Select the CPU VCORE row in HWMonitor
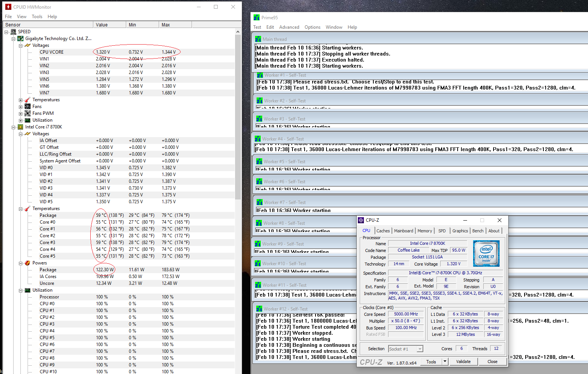588x374 pixels. (x=119, y=52)
